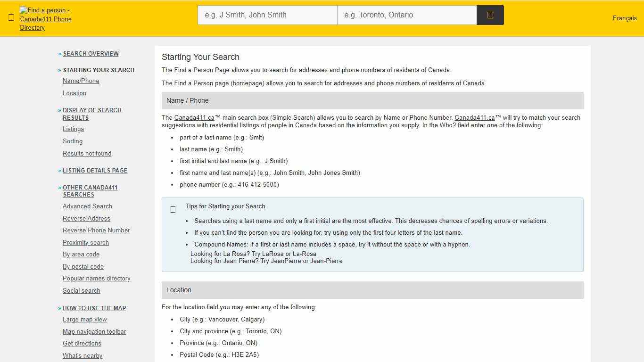Click the Canada411 Phone Directory logo
The image size is (644, 362).
coord(45,19)
